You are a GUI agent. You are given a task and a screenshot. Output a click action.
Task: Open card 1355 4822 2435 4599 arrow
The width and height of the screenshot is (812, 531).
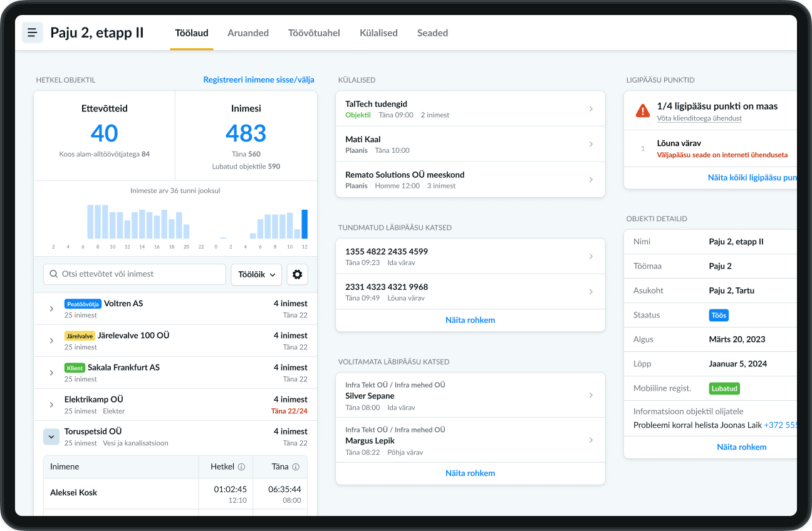pyautogui.click(x=591, y=256)
